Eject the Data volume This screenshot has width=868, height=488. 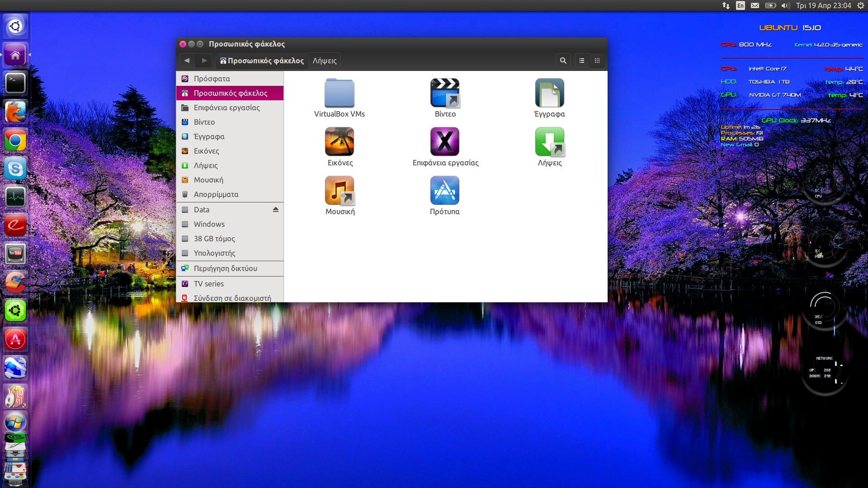tap(276, 210)
